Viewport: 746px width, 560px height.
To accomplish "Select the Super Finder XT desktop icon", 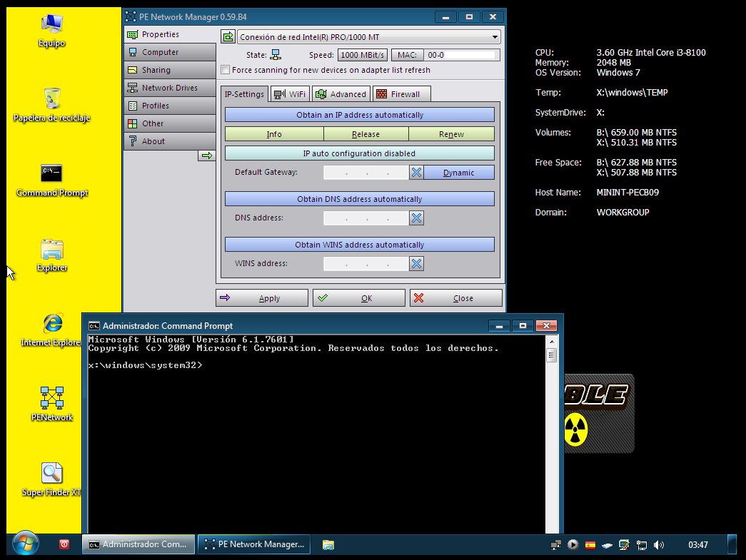I will [x=52, y=479].
